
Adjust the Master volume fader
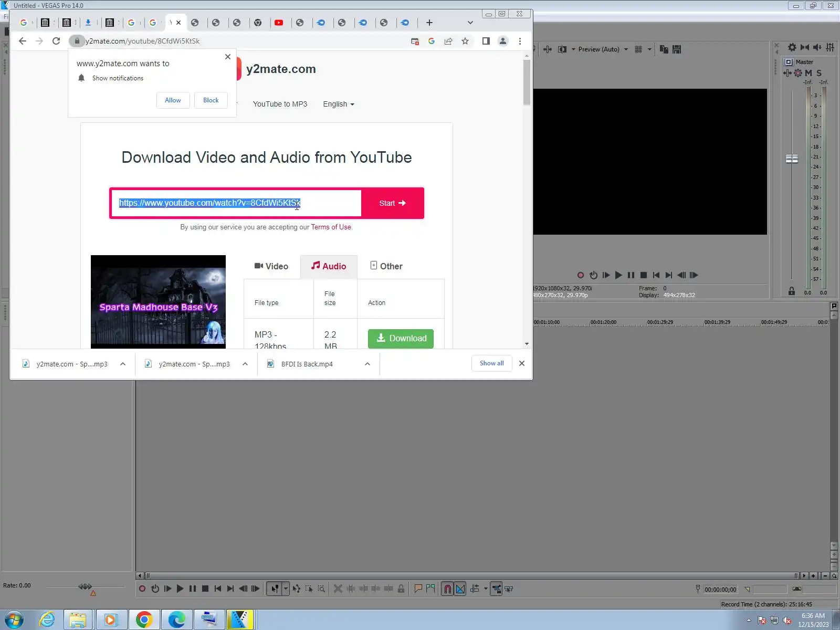(792, 159)
